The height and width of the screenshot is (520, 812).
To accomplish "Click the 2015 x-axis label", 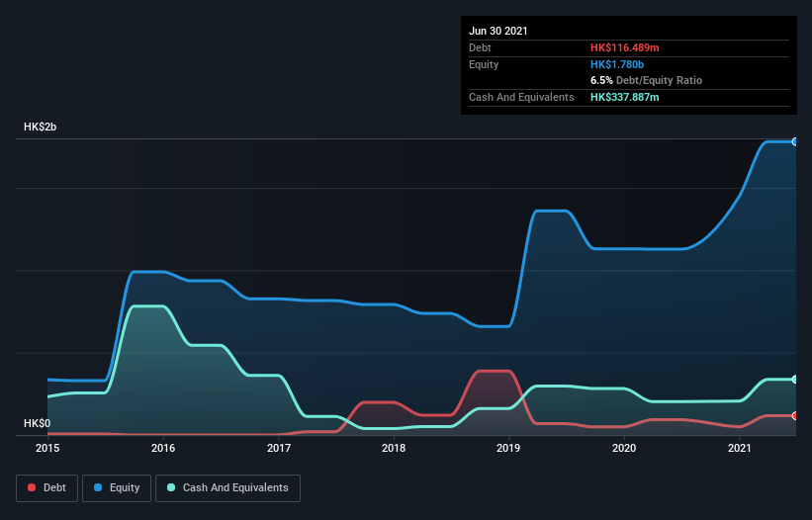I will point(47,448).
